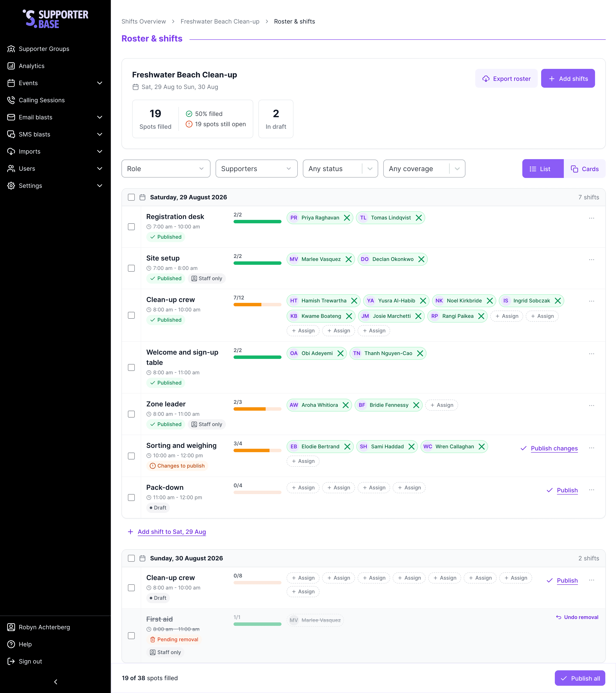Image resolution: width=616 pixels, height=693 pixels.
Task: Open more options for Zone leader shift
Action: tap(592, 406)
